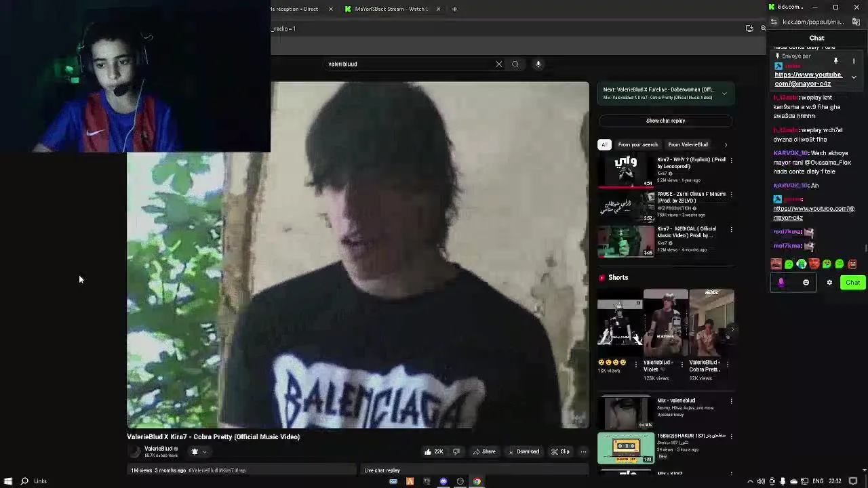
Task: Open ValerieBlud channel avatar
Action: [135, 451]
